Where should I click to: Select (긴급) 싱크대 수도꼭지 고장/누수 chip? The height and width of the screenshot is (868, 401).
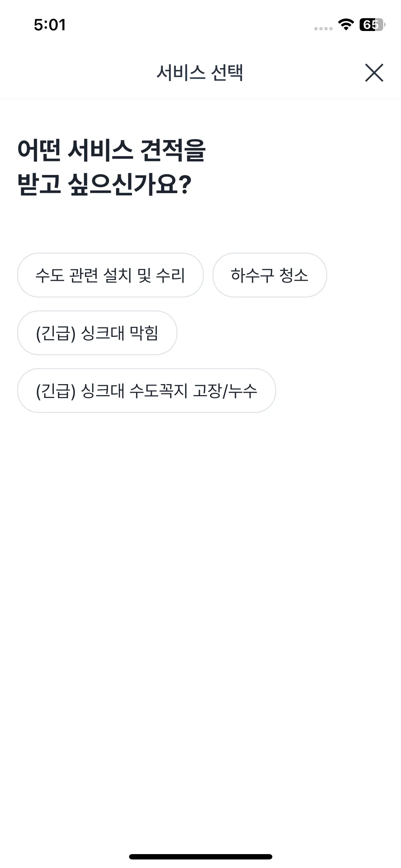click(x=146, y=391)
